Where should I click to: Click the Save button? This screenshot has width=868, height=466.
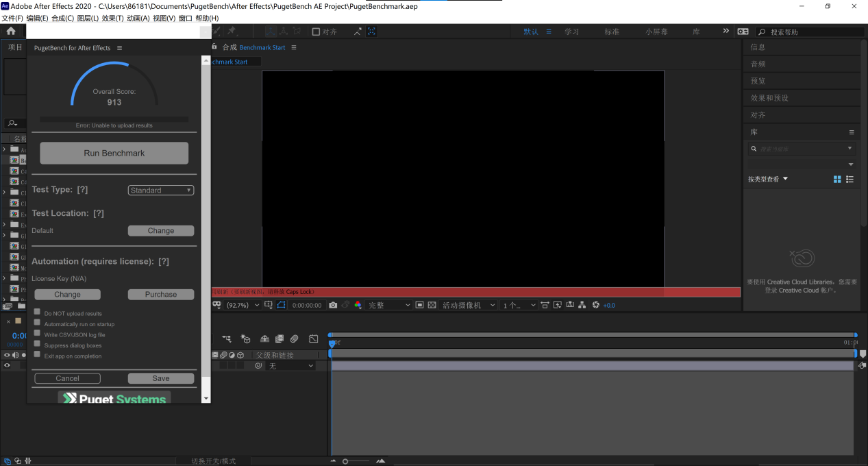(x=161, y=378)
